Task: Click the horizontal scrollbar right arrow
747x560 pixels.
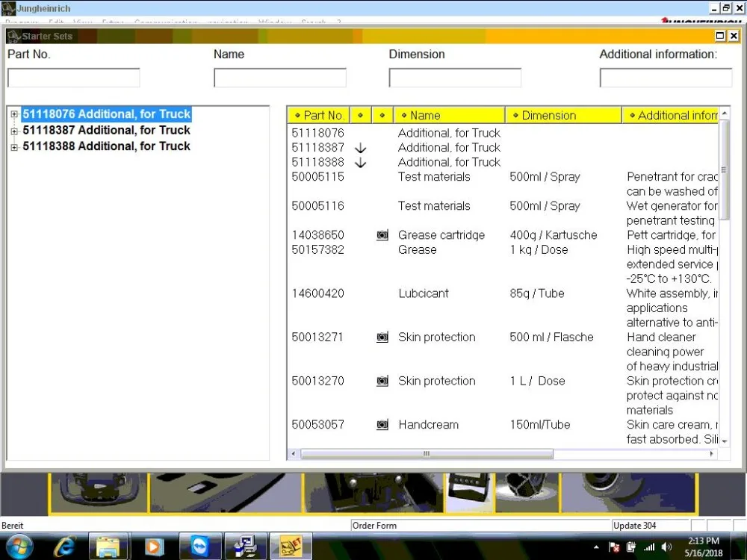Action: pyautogui.click(x=712, y=454)
